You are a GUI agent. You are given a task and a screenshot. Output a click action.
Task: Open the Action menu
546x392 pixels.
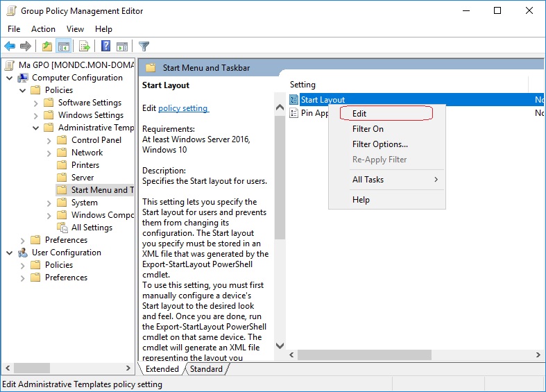[x=43, y=29]
